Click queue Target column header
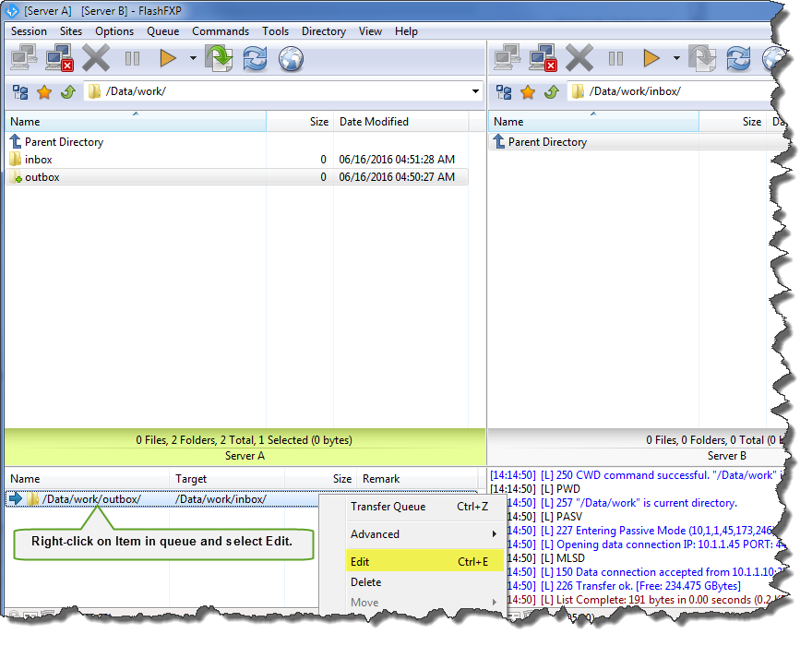Viewport: 812px width, 646px height. tap(227, 479)
